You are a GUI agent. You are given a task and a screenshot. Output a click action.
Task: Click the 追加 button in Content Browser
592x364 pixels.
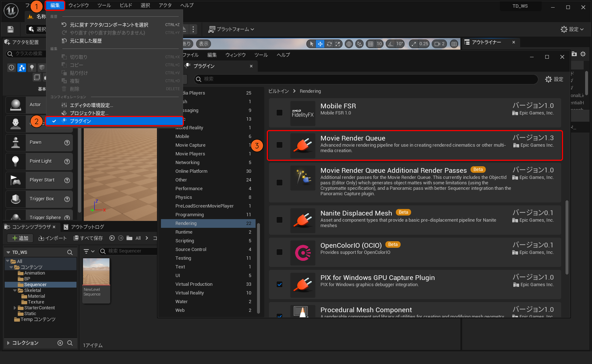point(20,238)
